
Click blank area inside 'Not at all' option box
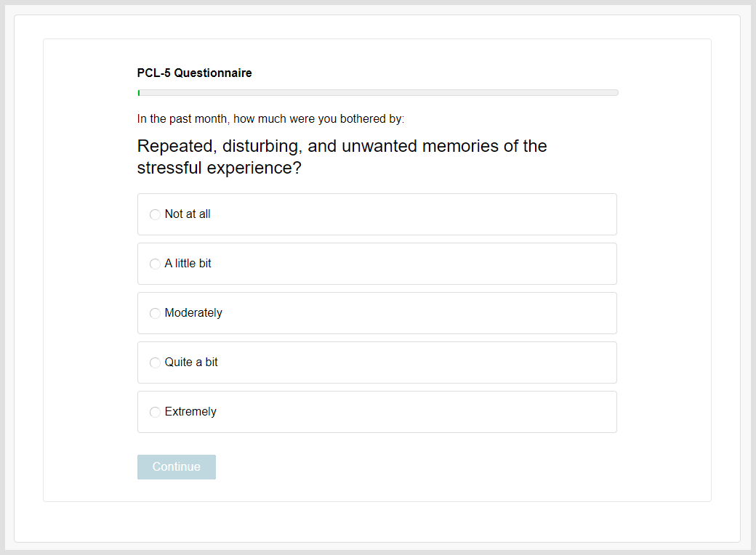414,214
